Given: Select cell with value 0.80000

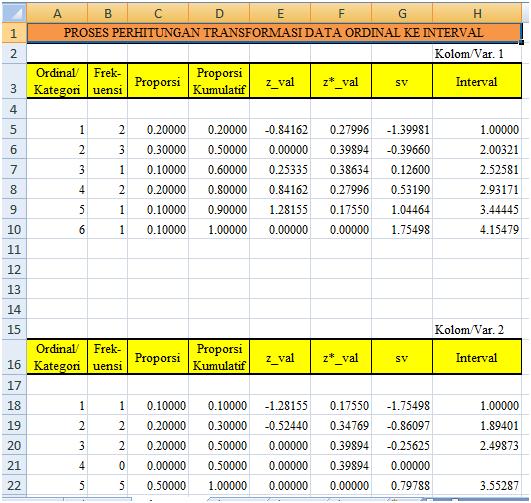Looking at the screenshot, I should 219,189.
